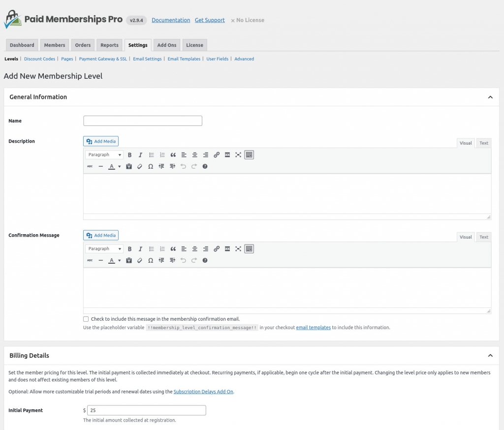
Task: Switch to the Text tab of Description editor
Action: coord(483,143)
